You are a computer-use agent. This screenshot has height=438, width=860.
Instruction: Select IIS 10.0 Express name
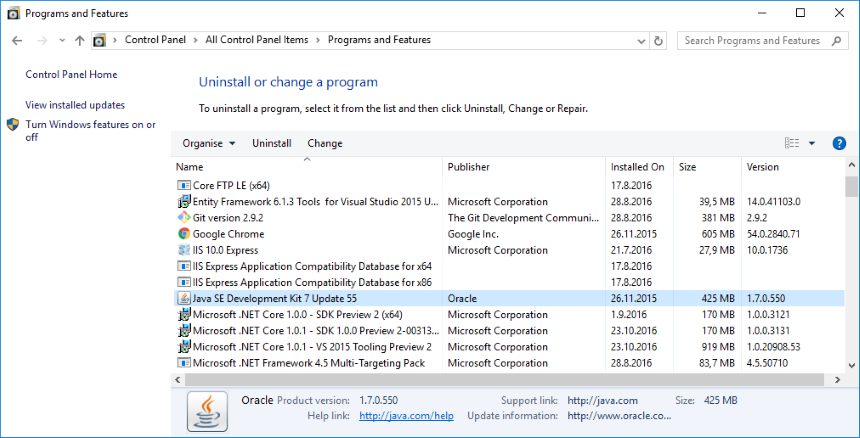(x=225, y=250)
